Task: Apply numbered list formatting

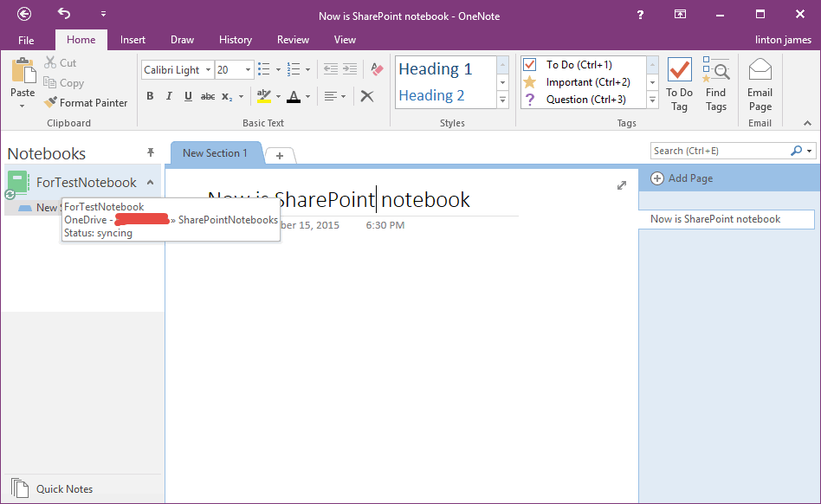Action: 294,69
